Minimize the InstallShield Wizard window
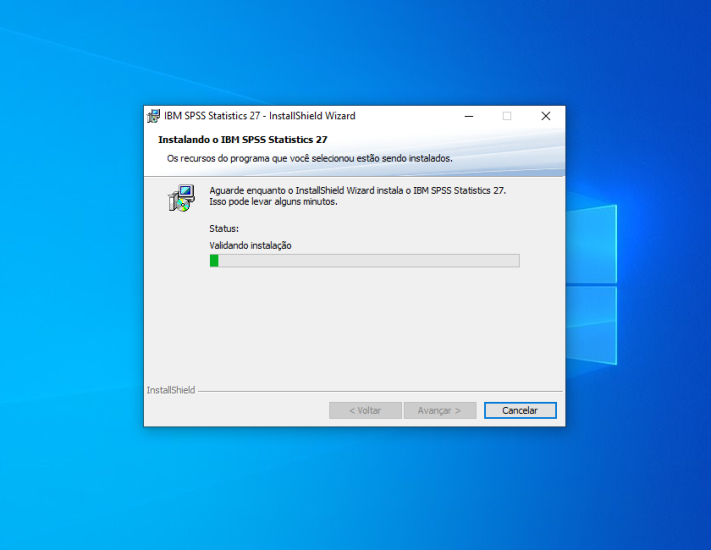This screenshot has height=550, width=711. click(469, 116)
